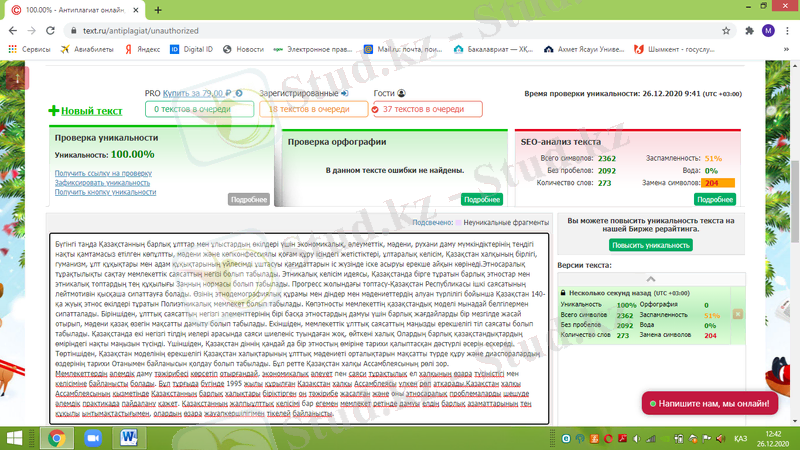Screen dimensions: 800x450
Task: Open the Яндекс bookmark
Action: click(142, 49)
